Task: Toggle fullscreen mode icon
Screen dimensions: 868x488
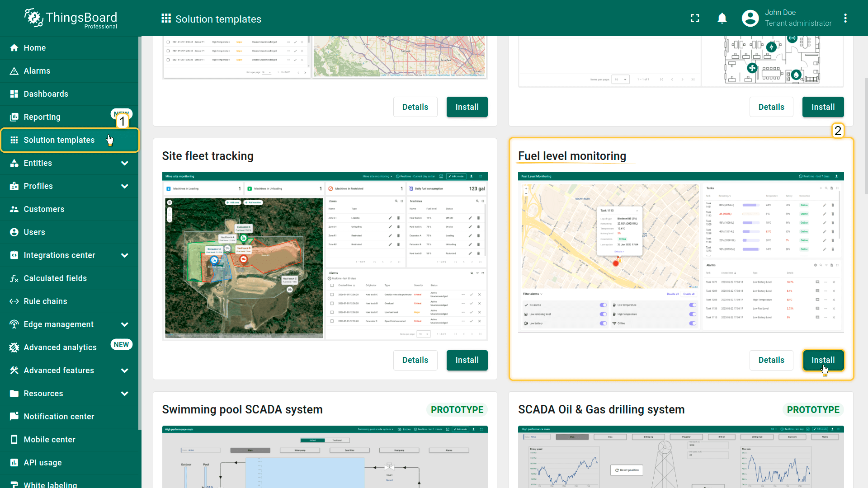Action: pyautogui.click(x=695, y=18)
